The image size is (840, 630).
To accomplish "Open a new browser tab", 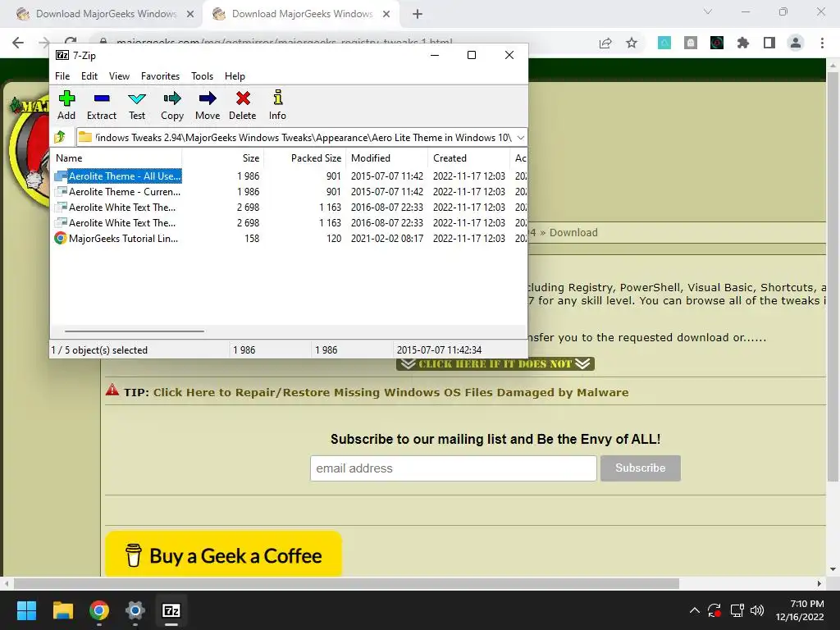I will coord(418,15).
